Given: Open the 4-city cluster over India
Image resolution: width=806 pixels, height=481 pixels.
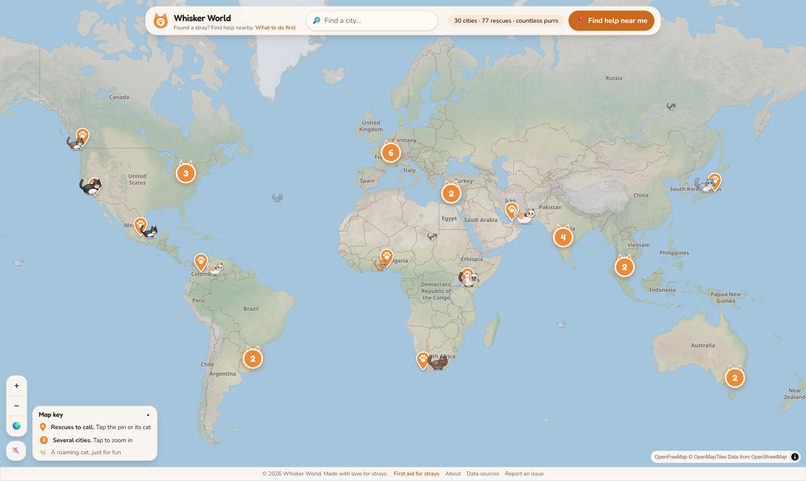Looking at the screenshot, I should (563, 237).
